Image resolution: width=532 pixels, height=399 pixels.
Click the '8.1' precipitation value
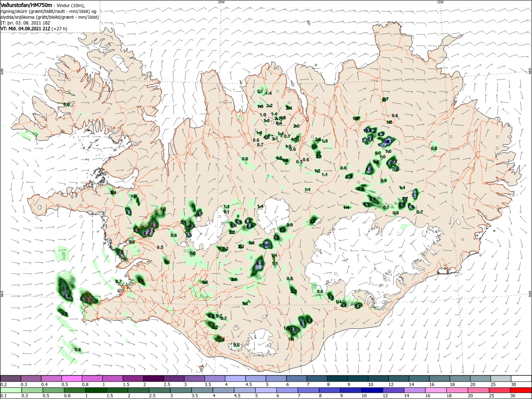(129, 213)
